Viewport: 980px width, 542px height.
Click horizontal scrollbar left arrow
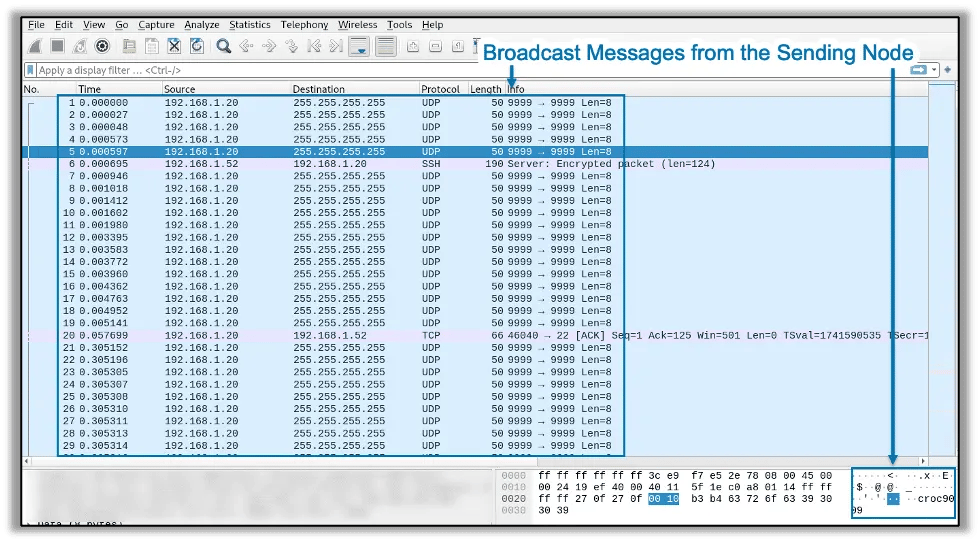pyautogui.click(x=26, y=461)
